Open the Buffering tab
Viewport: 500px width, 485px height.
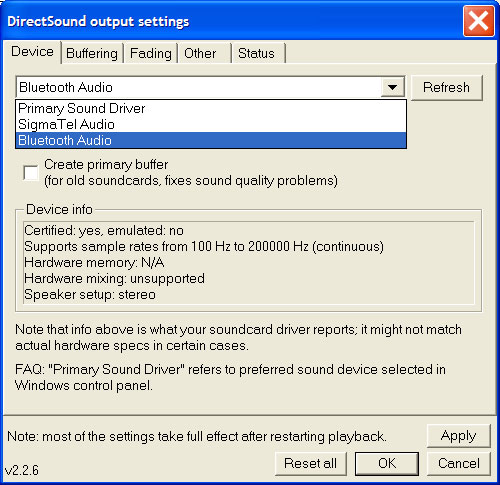click(x=92, y=53)
